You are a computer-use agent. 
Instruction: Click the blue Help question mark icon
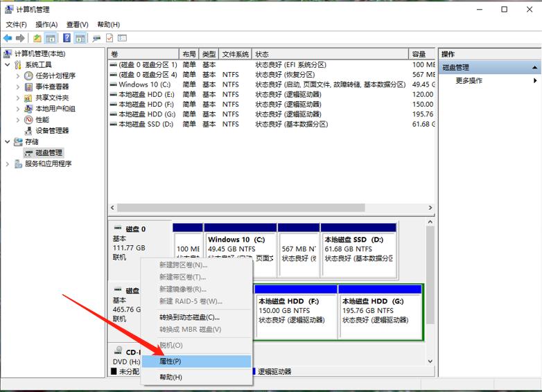tap(67, 38)
